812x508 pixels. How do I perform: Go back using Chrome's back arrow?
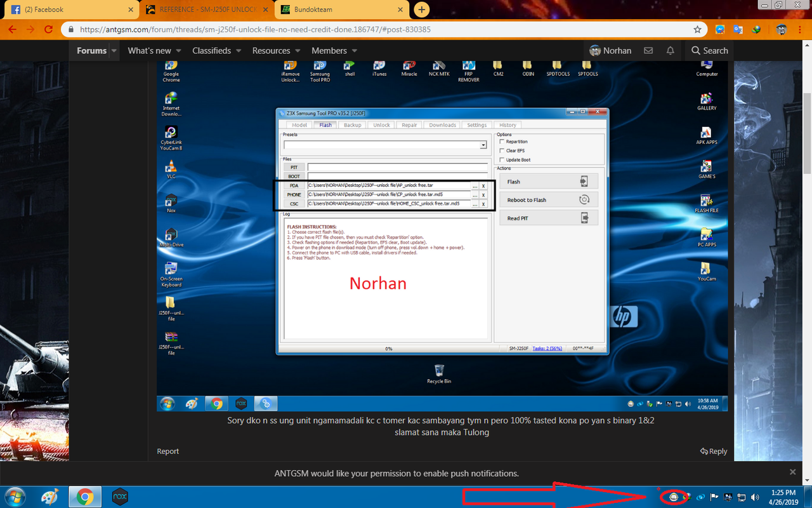pos(13,29)
